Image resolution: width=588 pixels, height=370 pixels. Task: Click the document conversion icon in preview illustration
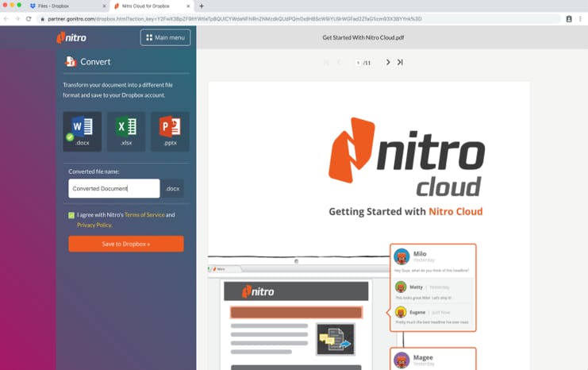tap(335, 339)
